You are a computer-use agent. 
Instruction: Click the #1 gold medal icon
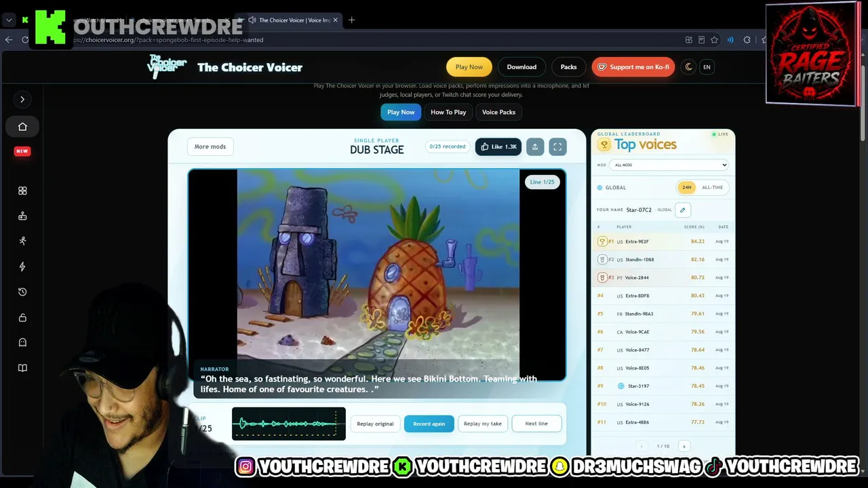[x=602, y=241]
